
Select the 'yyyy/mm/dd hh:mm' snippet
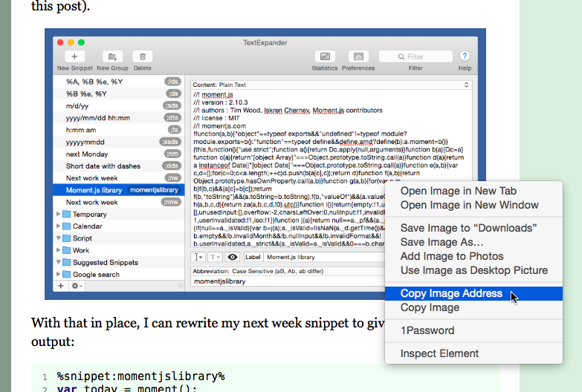point(119,118)
